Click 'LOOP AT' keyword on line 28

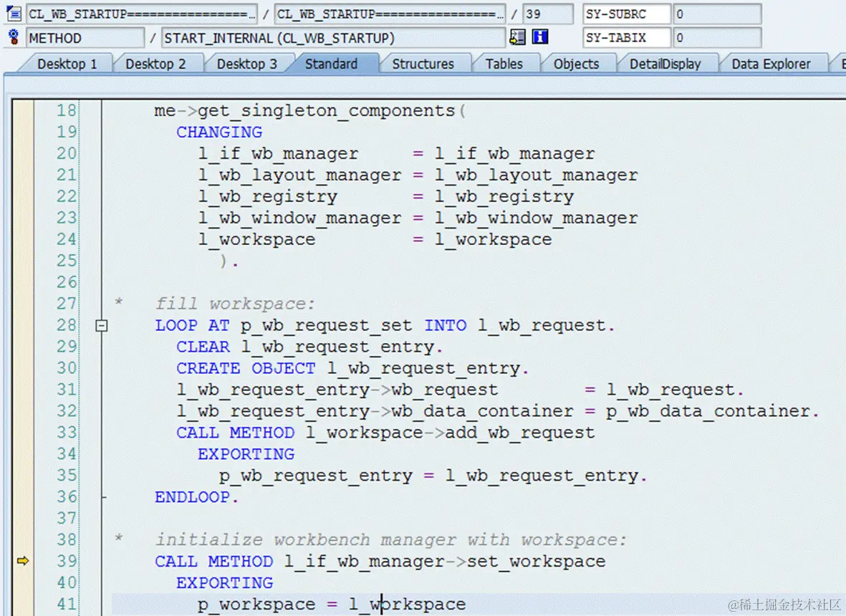pyautogui.click(x=192, y=325)
